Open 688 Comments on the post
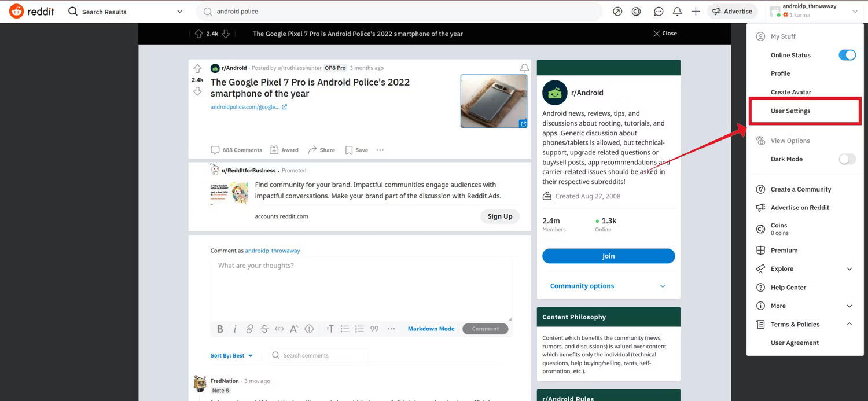868x401 pixels. click(236, 150)
